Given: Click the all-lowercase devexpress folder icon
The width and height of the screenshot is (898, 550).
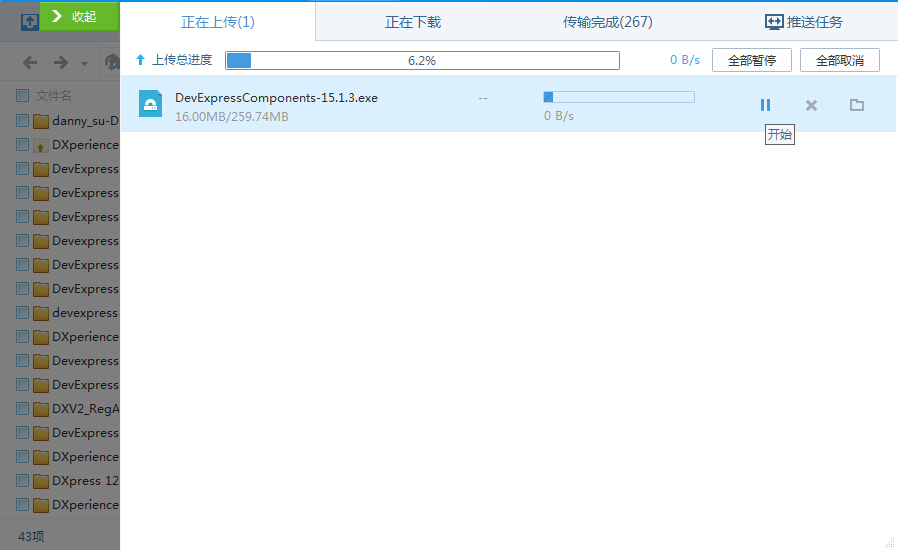Looking at the screenshot, I should coord(41,313).
